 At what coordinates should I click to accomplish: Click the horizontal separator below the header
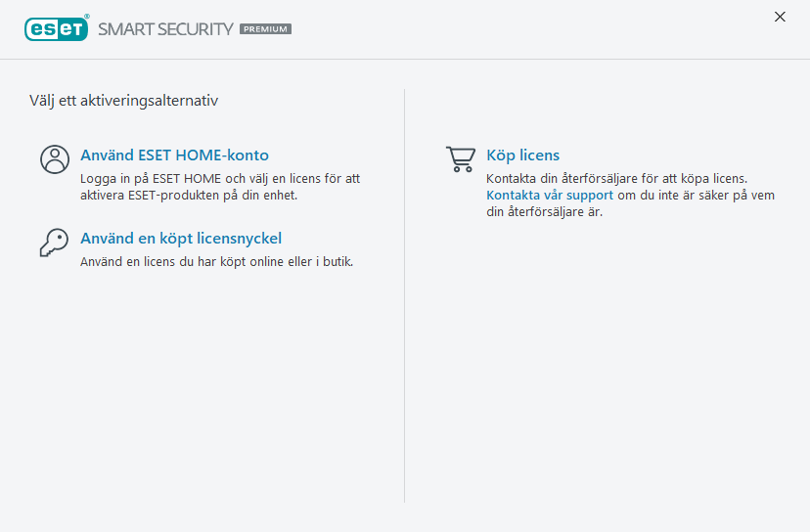coord(405,59)
